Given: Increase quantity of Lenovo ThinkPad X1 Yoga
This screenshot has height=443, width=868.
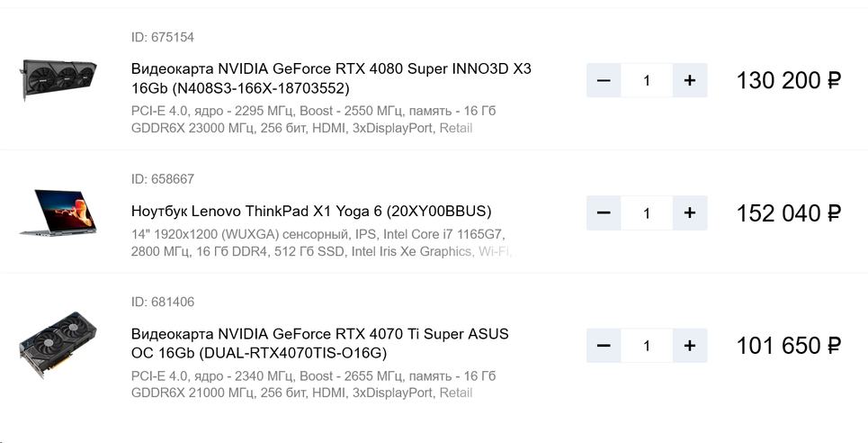Looking at the screenshot, I should (690, 213).
